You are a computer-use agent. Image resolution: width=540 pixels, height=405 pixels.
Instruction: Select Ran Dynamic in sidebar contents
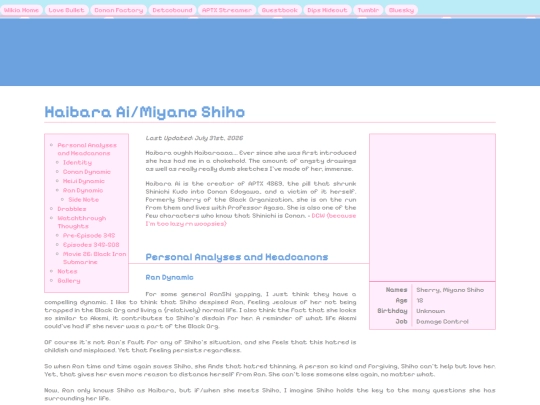[x=83, y=190]
